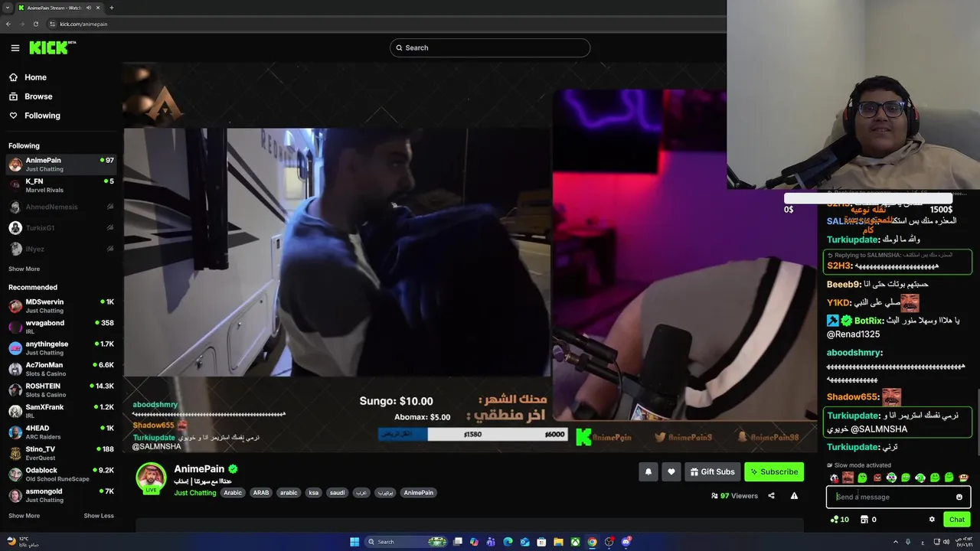Open Xbox app from the taskbar
Image resolution: width=980 pixels, height=551 pixels.
click(x=575, y=542)
